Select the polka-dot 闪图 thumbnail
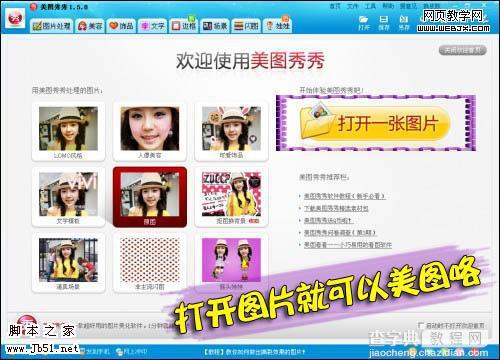500x360 pixels. [x=150, y=263]
